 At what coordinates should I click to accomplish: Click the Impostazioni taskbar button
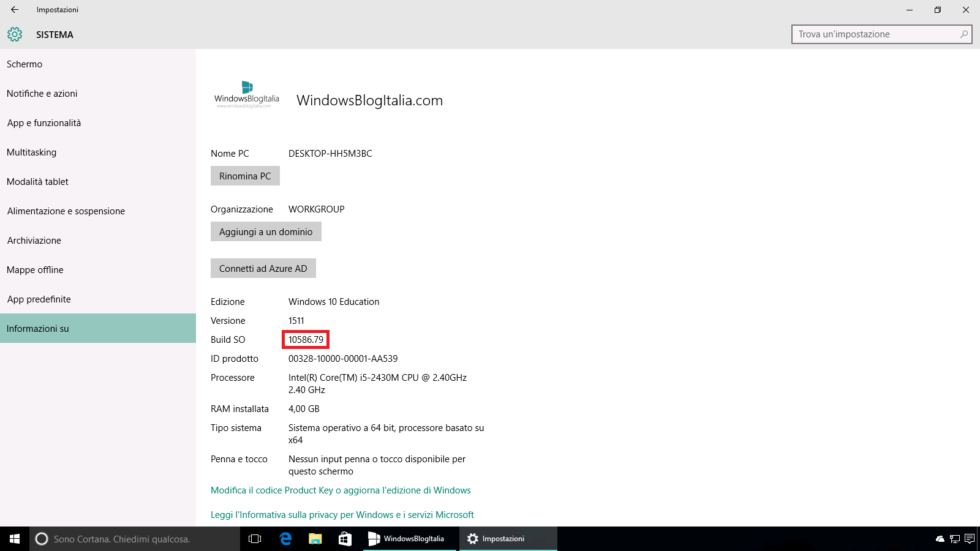(508, 539)
